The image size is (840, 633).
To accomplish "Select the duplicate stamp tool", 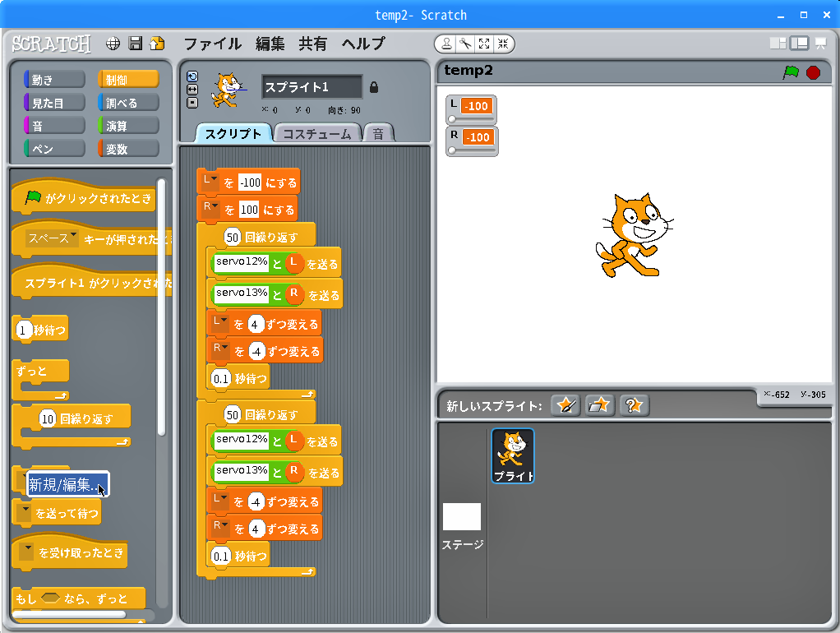I will (x=446, y=44).
